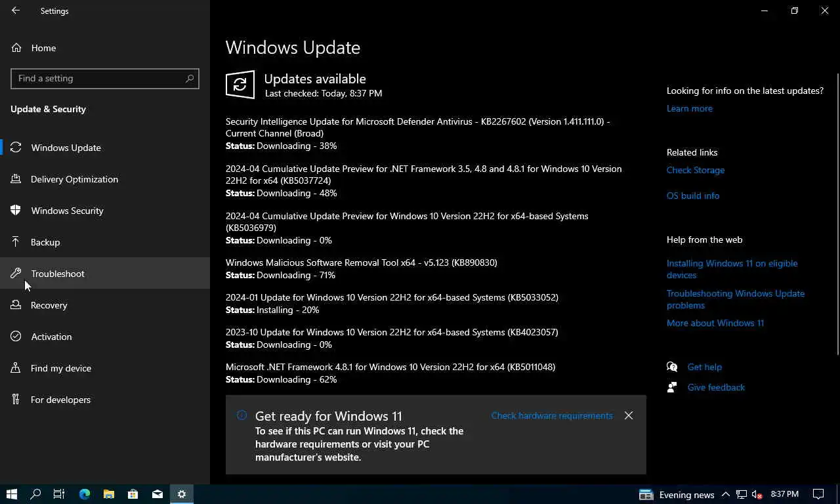The width and height of the screenshot is (840, 504).
Task: Click the Delivery Optimization icon
Action: point(16,179)
